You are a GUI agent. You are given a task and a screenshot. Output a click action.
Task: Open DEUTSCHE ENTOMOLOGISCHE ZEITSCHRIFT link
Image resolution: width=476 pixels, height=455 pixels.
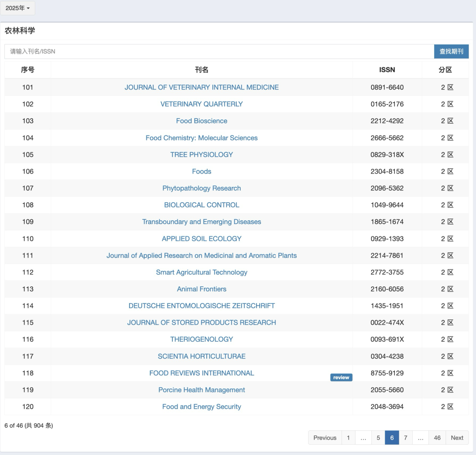(x=201, y=305)
